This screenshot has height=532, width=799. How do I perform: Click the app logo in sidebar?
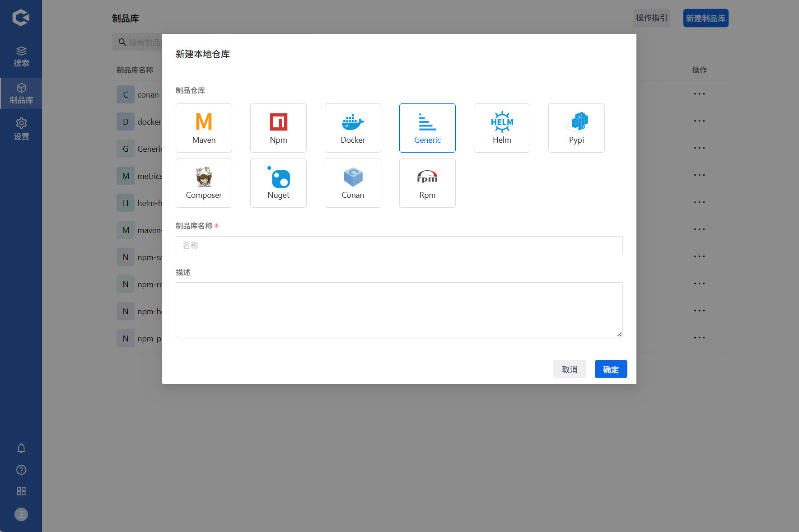click(21, 18)
